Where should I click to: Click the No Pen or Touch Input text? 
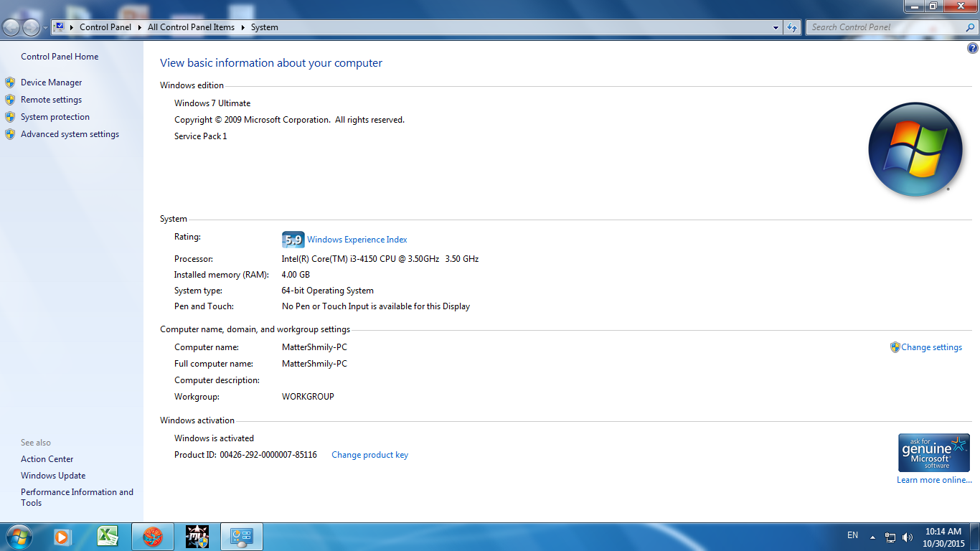[x=376, y=306]
